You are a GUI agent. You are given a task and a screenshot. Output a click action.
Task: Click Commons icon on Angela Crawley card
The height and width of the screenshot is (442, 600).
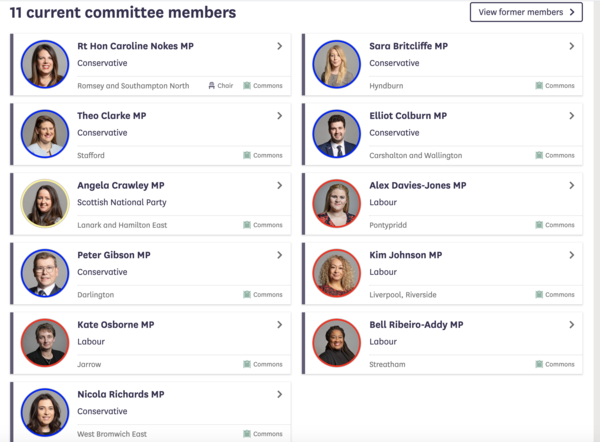[247, 225]
